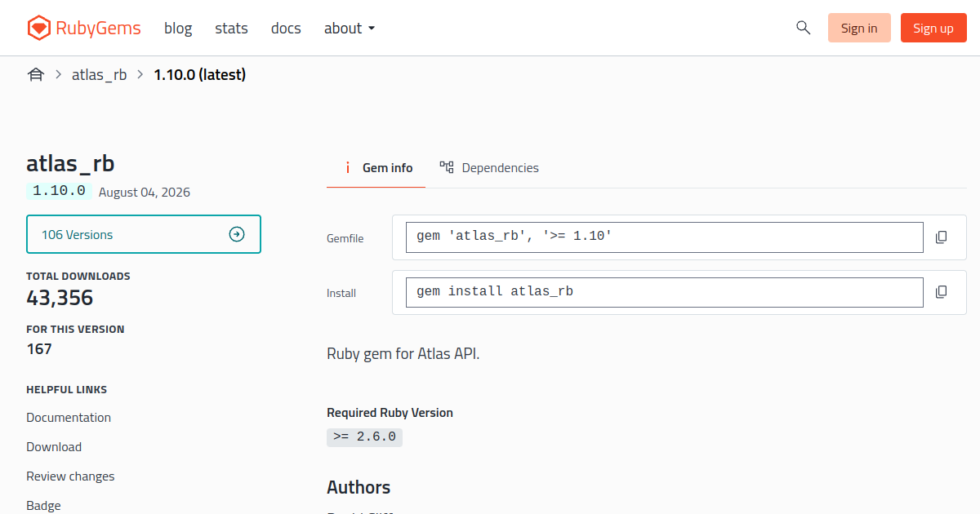Open the Documentation link
Viewport: 980px width, 514px height.
click(x=69, y=418)
